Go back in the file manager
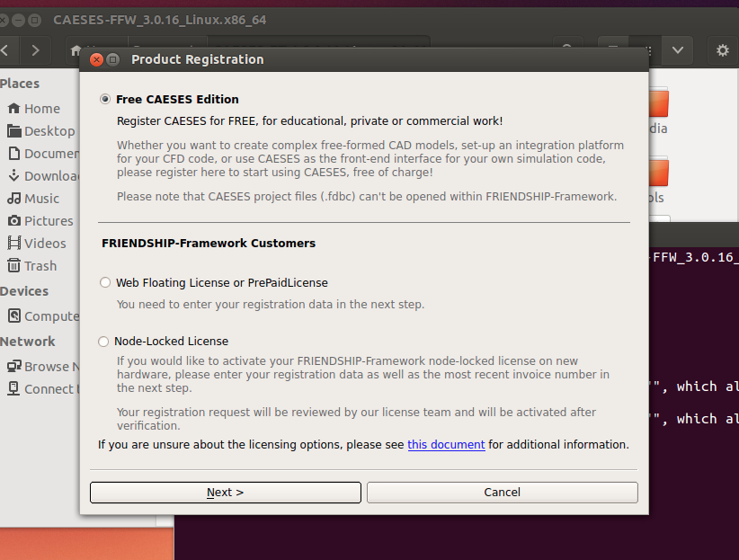Screen dimensions: 739x560 coord(5,50)
